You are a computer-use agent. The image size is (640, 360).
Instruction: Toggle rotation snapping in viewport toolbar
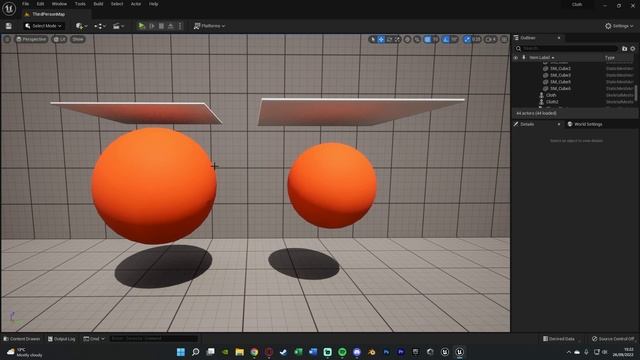[x=445, y=39]
